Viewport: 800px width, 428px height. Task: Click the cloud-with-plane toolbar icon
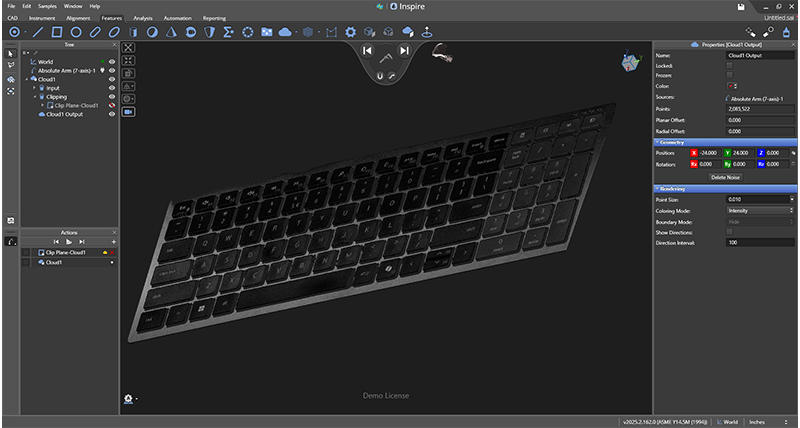pos(408,32)
